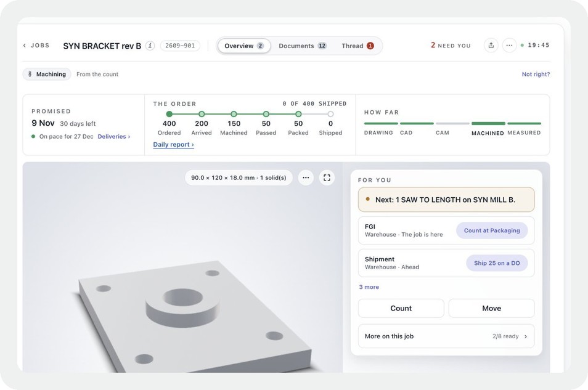Open the Thread tab with one alert

(x=357, y=46)
